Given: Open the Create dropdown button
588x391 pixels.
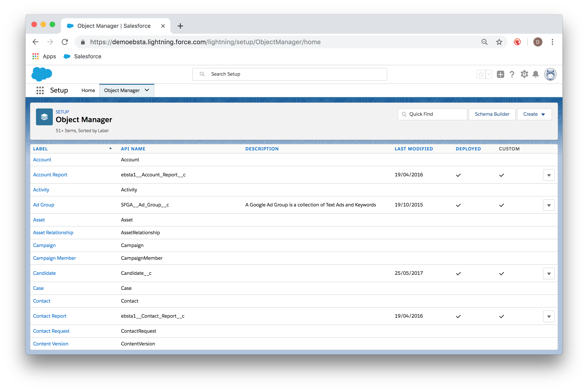Looking at the screenshot, I should (x=534, y=114).
